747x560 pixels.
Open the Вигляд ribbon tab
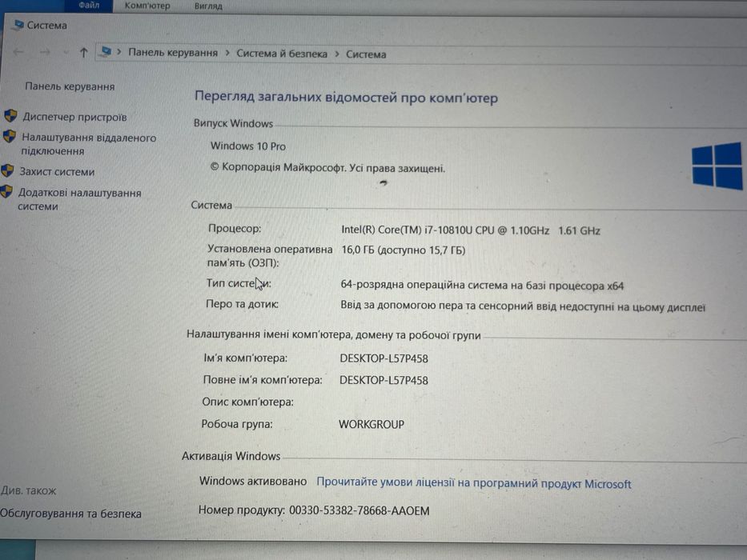point(208,6)
